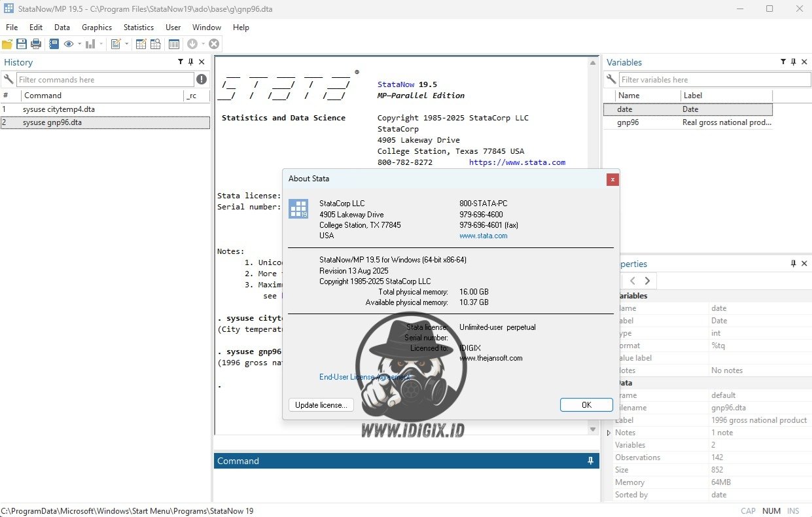Click the NUM indicator in status bar

click(x=771, y=511)
